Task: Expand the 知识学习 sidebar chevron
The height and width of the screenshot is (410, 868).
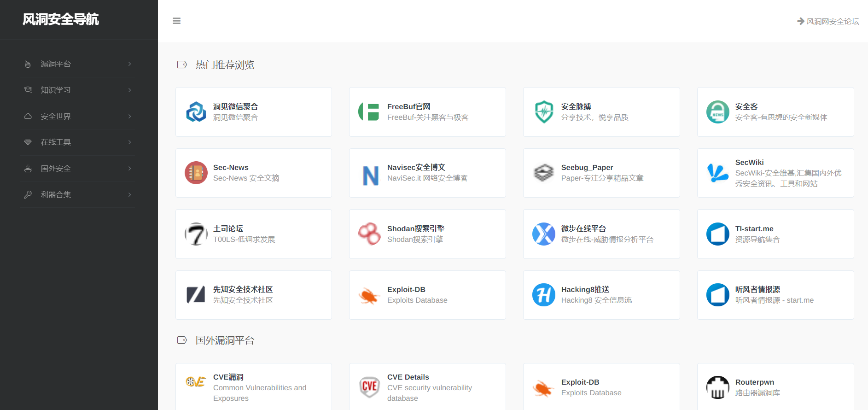Action: click(130, 90)
